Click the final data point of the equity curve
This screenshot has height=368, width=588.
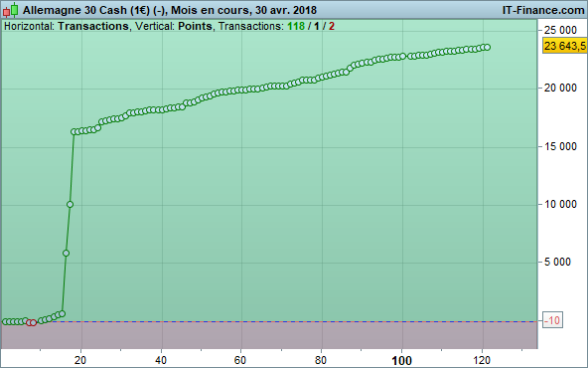pos(487,47)
